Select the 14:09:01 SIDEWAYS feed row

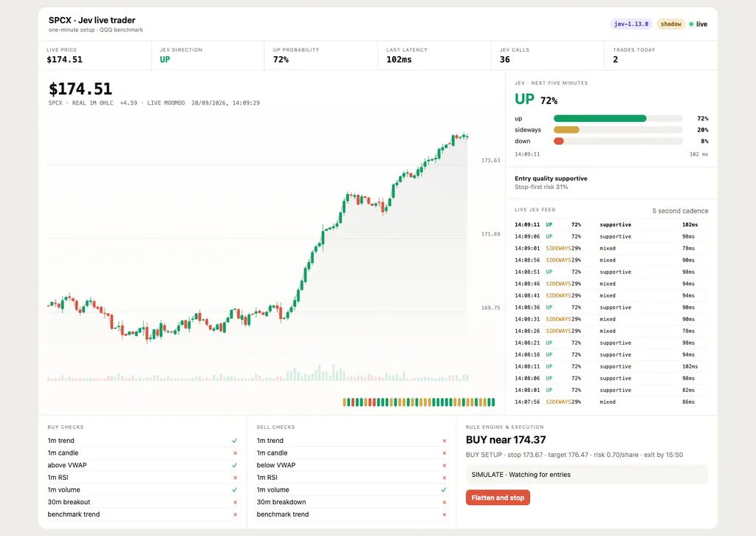pos(611,248)
